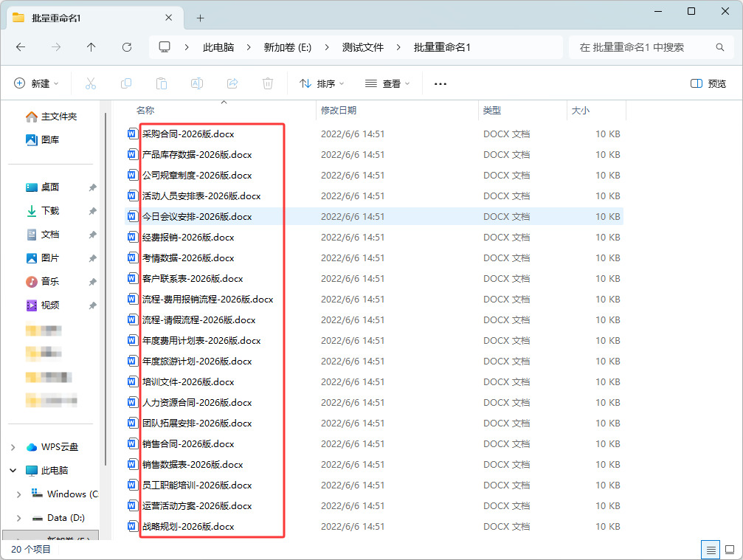Click 新加卷 (E:) in the breadcrumb
Viewport: 743px width, 560px height.
coord(288,47)
